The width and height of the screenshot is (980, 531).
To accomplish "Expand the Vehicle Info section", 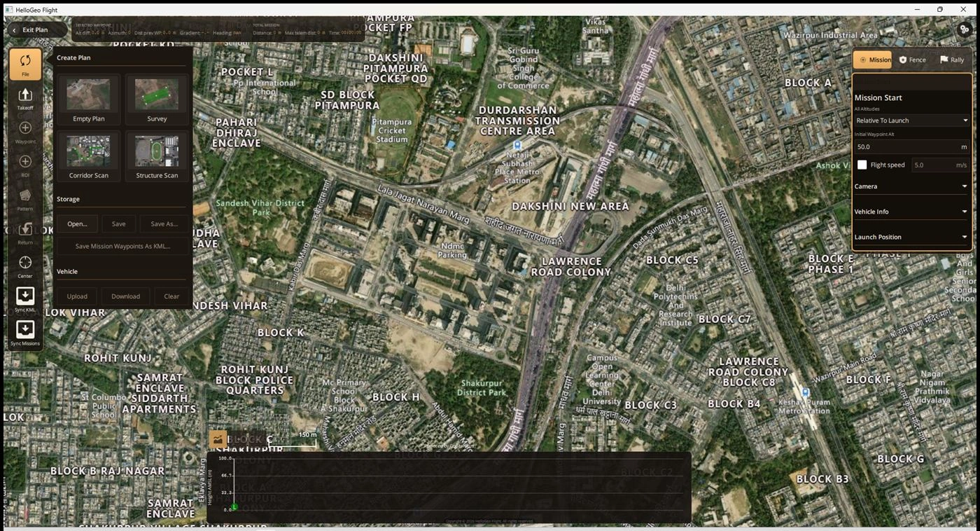I will (x=911, y=212).
